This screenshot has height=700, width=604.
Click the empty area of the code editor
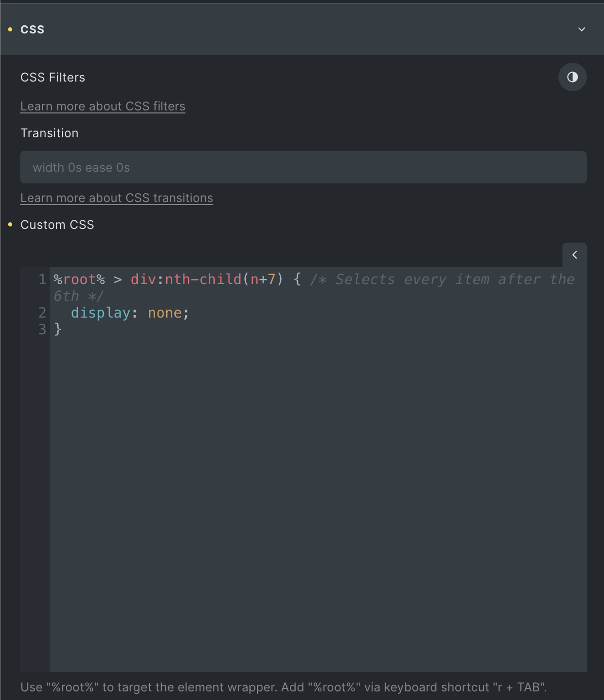pos(318,501)
